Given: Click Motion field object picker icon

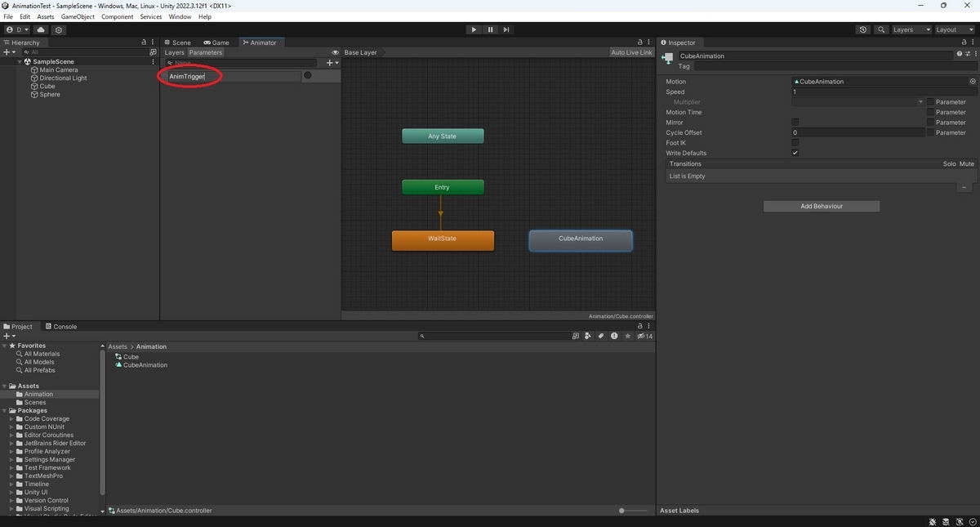Looking at the screenshot, I should point(973,82).
